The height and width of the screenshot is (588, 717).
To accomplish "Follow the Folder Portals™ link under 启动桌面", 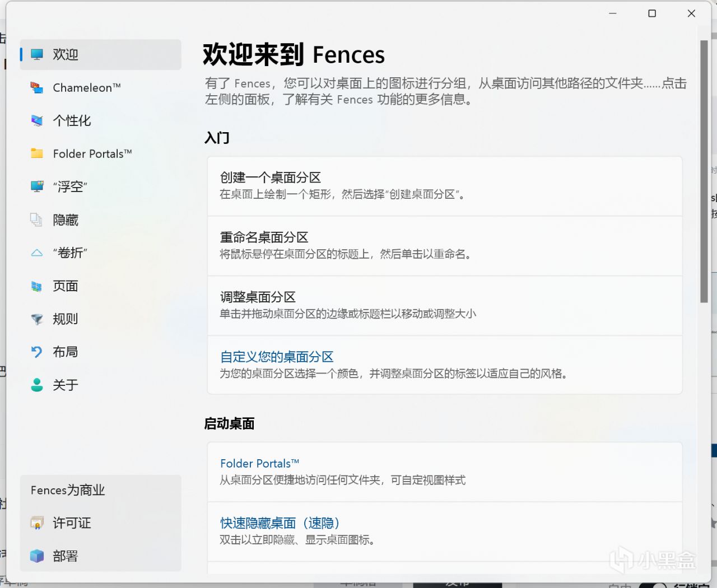I will click(259, 463).
